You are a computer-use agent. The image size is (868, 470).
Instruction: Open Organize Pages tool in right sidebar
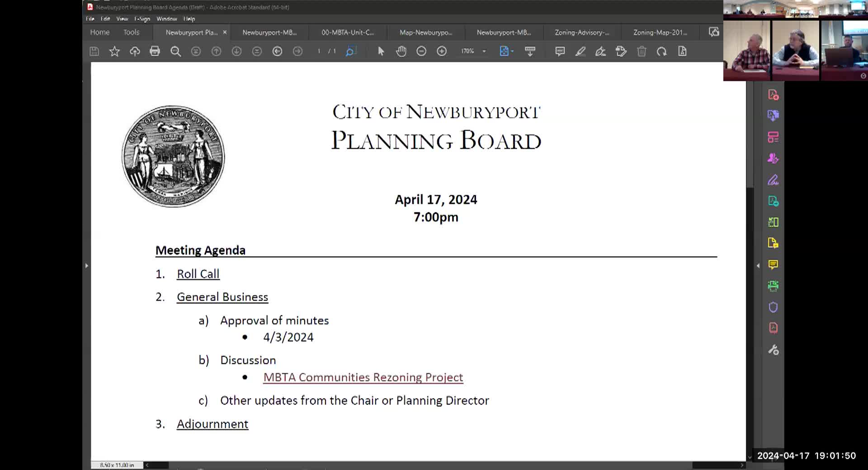pyautogui.click(x=773, y=137)
